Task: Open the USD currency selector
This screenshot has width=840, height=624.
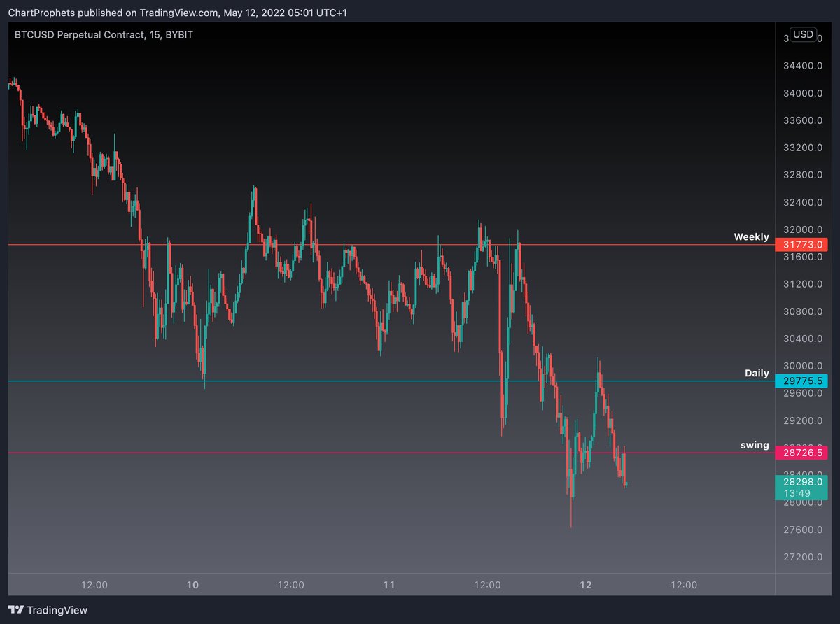Action: 803,34
